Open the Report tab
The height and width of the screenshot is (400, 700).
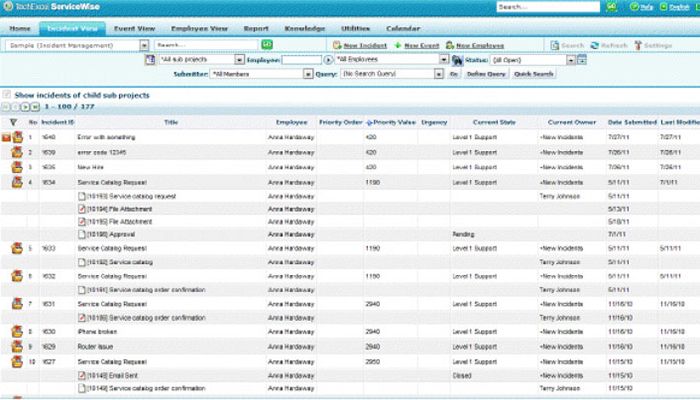[x=256, y=29]
